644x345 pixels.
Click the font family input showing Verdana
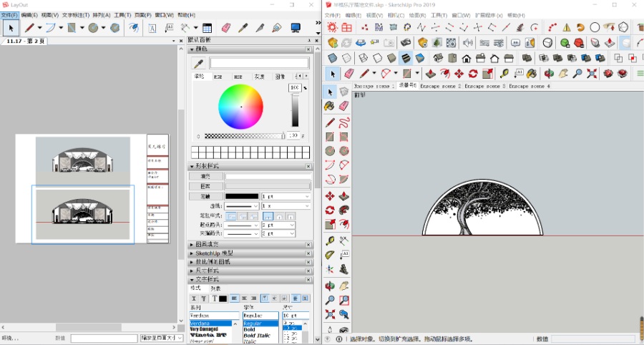pyautogui.click(x=215, y=316)
